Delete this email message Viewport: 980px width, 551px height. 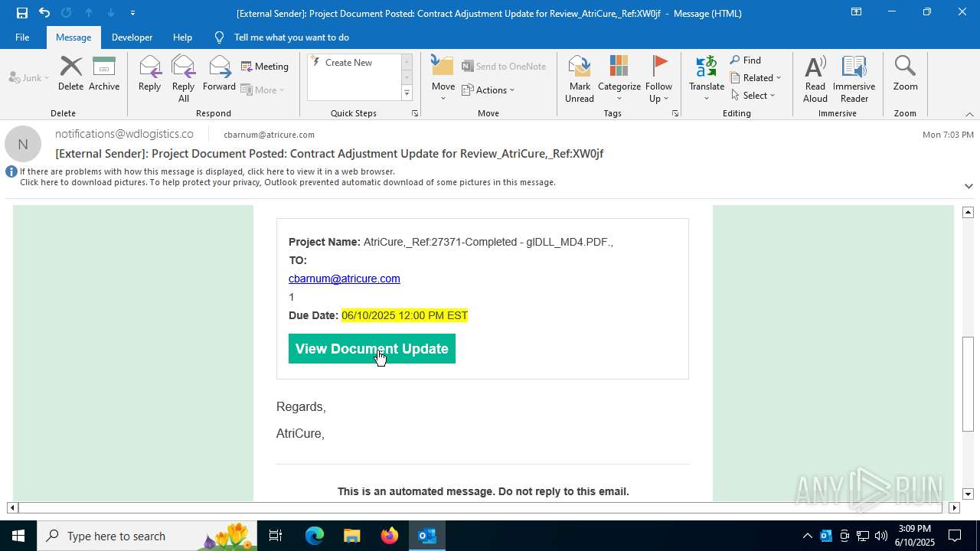click(x=70, y=74)
